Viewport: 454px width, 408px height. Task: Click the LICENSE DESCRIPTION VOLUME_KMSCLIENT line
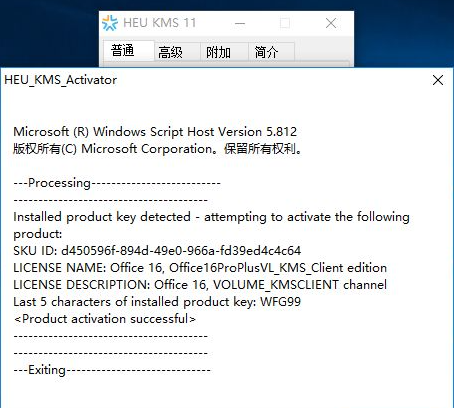pyautogui.click(x=200, y=284)
